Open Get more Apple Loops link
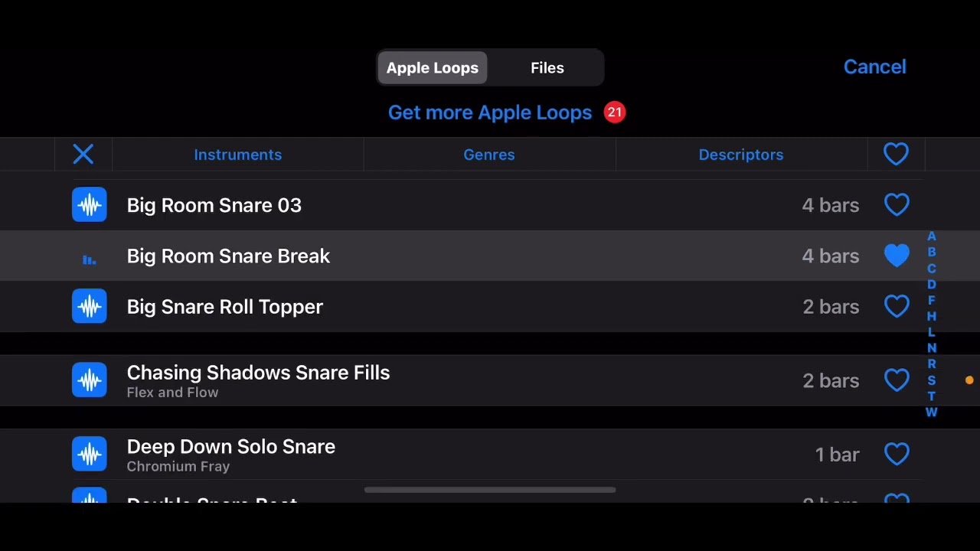This screenshot has height=551, width=980. pyautogui.click(x=490, y=112)
